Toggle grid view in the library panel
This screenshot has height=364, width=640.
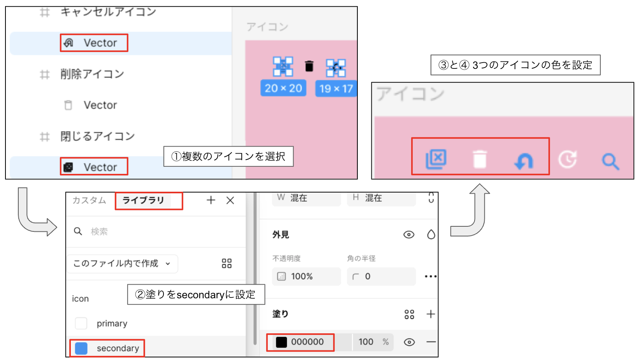pyautogui.click(x=227, y=264)
